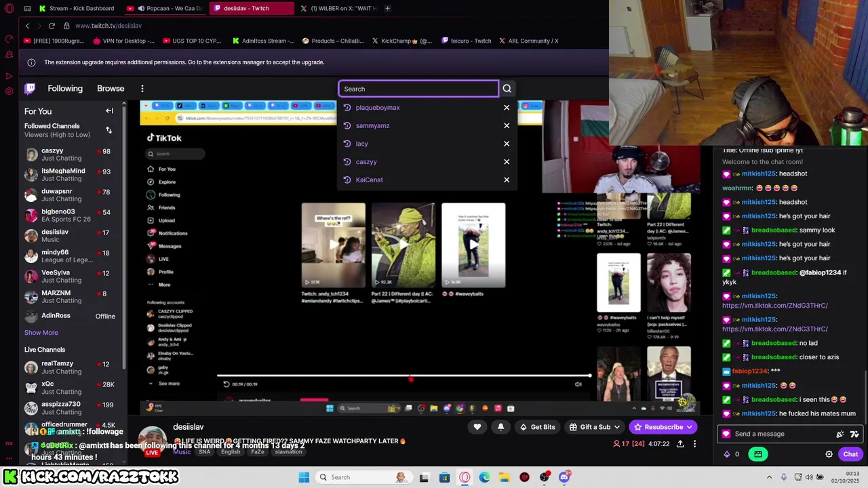The height and width of the screenshot is (488, 868).
Task: Open Windows Start menu
Action: pyautogui.click(x=304, y=477)
